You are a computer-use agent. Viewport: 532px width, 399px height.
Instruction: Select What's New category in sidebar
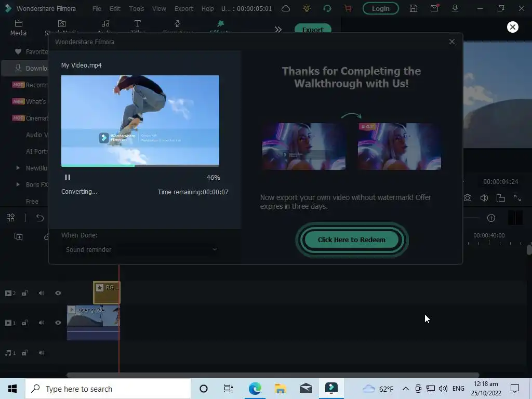click(30, 101)
